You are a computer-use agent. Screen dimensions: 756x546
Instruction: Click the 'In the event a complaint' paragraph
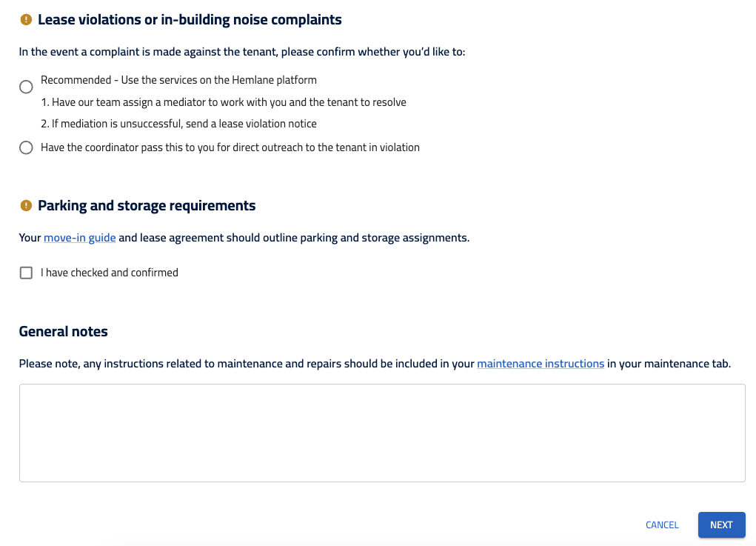242,52
